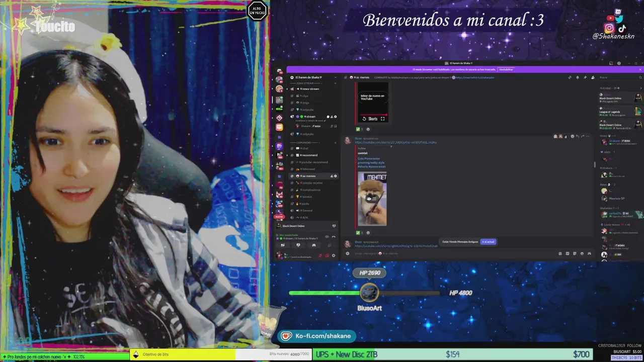Toggle checkmark reaction under Pomeranian video
This screenshot has height=362, width=644.
359,233
